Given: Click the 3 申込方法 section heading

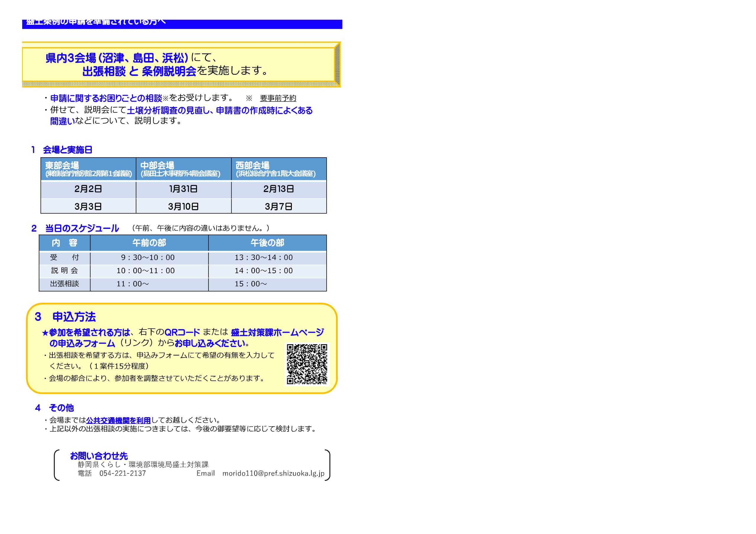Looking at the screenshot, I should point(65,317).
